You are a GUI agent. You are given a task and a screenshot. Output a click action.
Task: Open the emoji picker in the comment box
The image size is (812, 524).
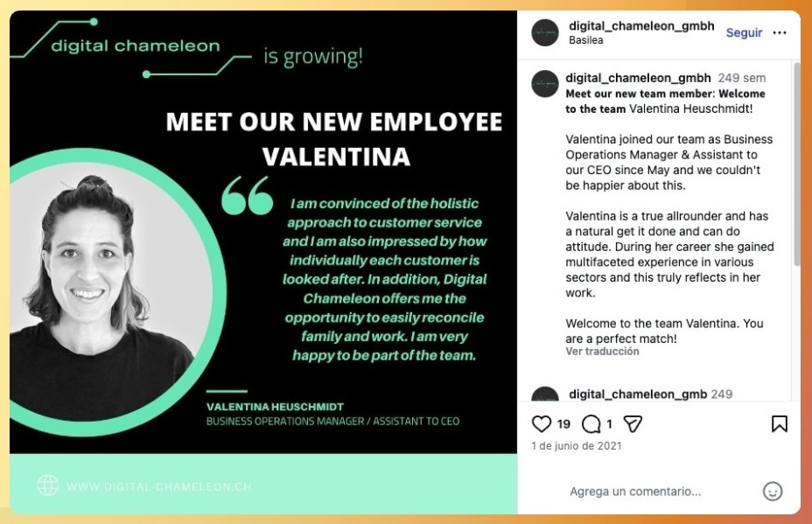pyautogui.click(x=772, y=492)
